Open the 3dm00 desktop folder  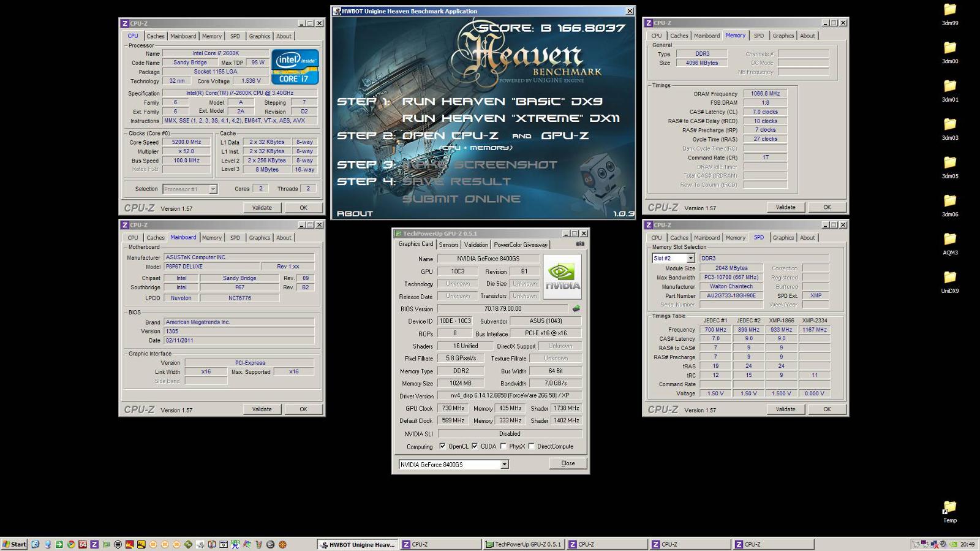tap(950, 51)
